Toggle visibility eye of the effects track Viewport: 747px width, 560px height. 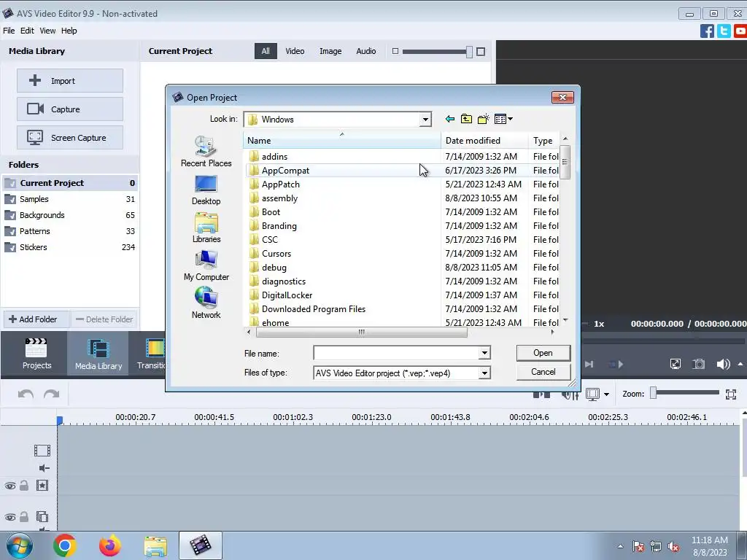pyautogui.click(x=10, y=486)
